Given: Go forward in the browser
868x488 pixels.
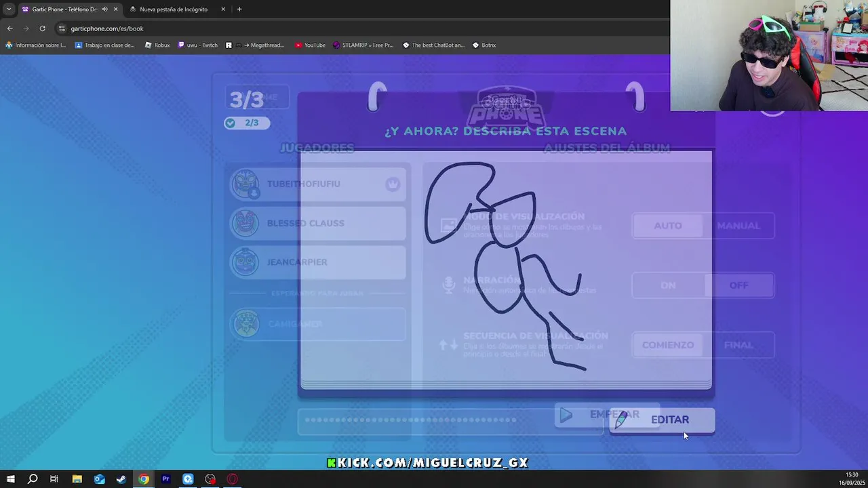Looking at the screenshot, I should point(26,28).
